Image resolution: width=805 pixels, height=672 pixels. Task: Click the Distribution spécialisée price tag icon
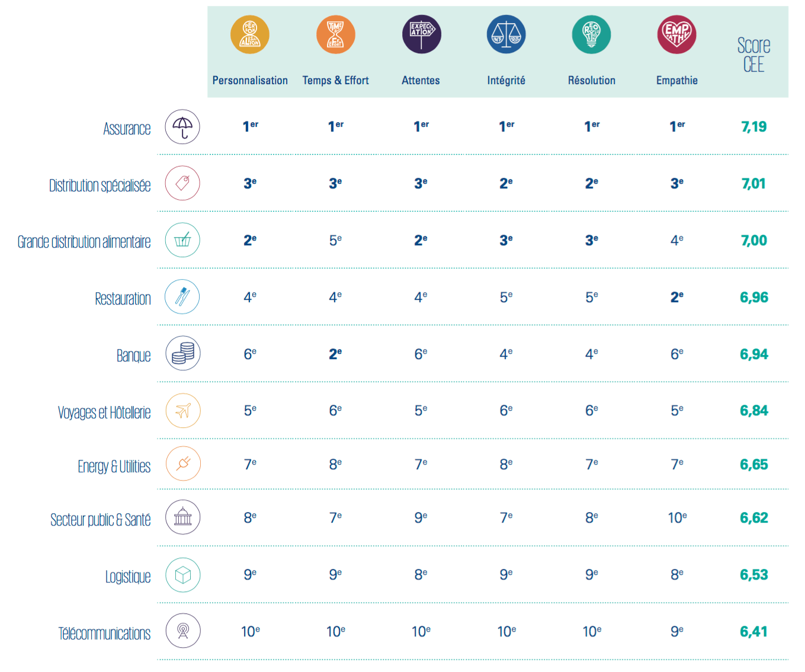click(x=182, y=183)
